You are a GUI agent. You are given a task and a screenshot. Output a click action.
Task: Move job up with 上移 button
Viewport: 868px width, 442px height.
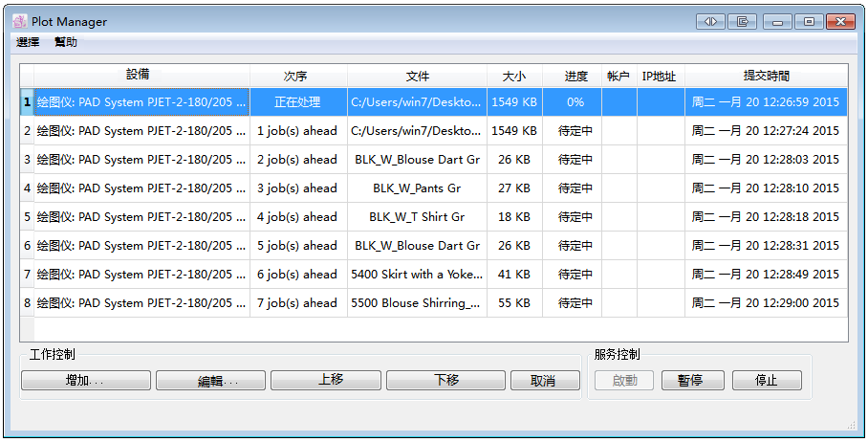pos(331,381)
